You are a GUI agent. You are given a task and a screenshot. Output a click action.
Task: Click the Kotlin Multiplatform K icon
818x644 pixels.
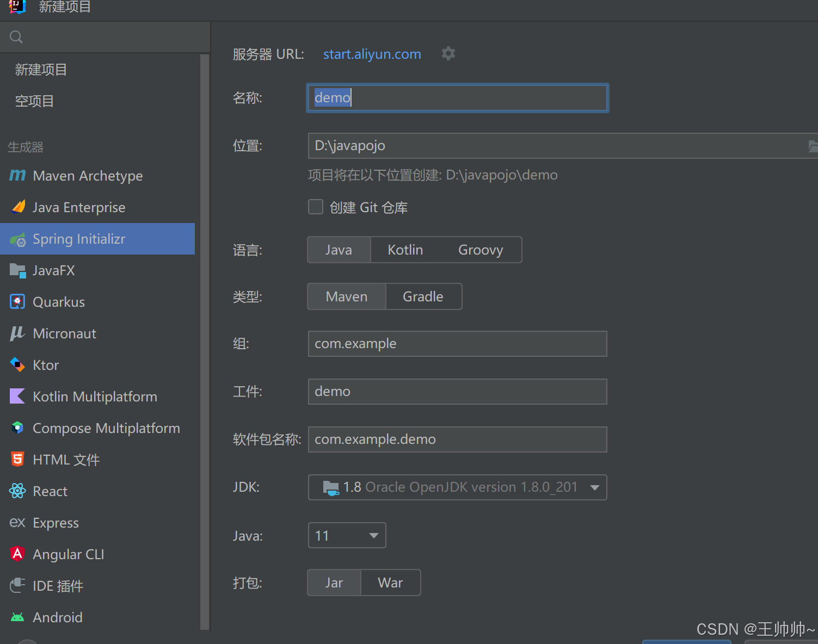[17, 396]
